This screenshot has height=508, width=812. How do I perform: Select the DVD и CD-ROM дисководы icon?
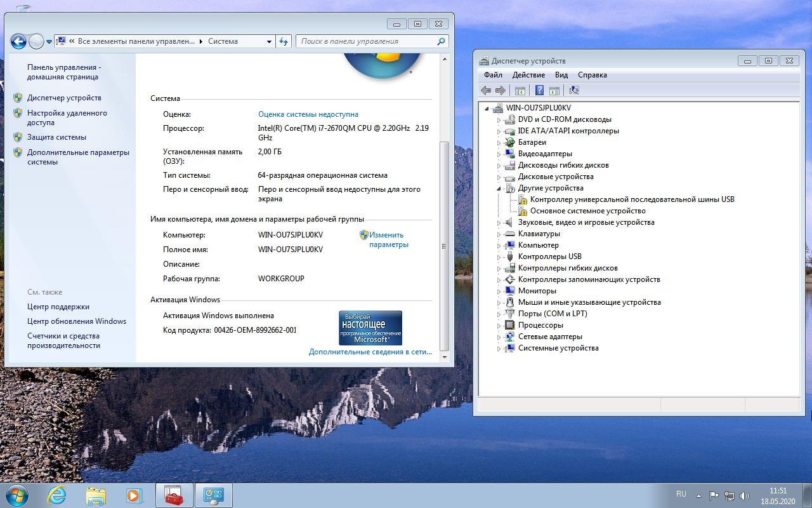point(510,119)
